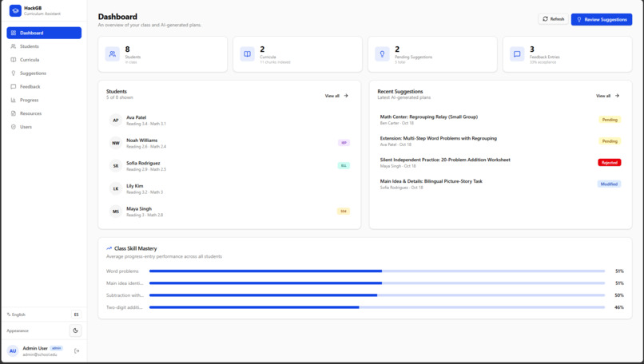The image size is (644, 364).
Task: Click the AP avatar for Ava Patel
Action: 116,121
